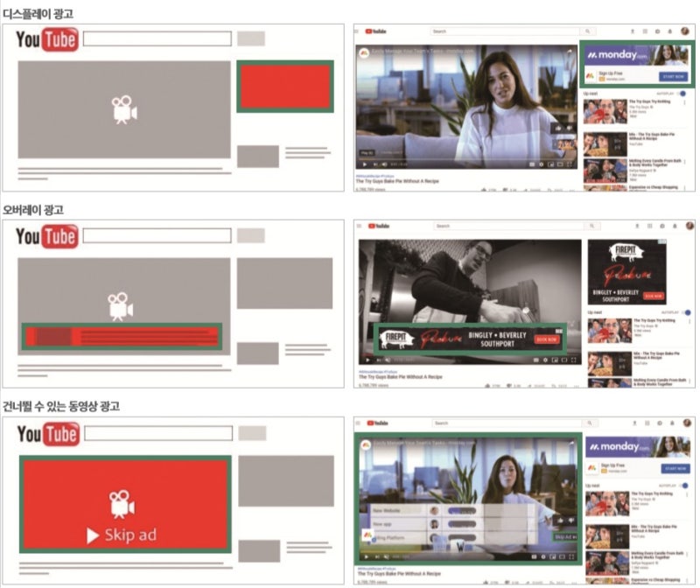The height and width of the screenshot is (588, 700).
Task: Open notifications bell in skippable ad screenshot
Action: (672, 423)
